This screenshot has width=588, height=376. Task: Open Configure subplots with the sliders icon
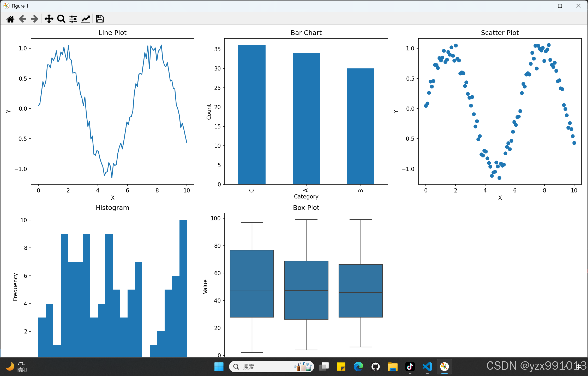(73, 19)
